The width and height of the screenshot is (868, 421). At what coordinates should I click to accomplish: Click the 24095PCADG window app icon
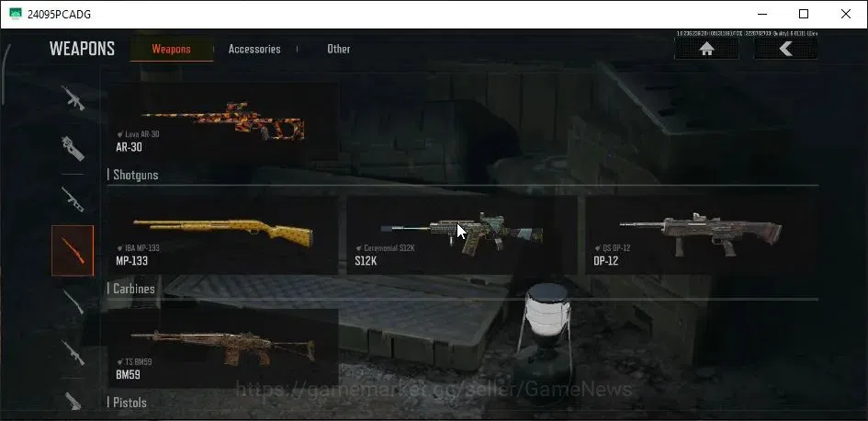pyautogui.click(x=16, y=14)
